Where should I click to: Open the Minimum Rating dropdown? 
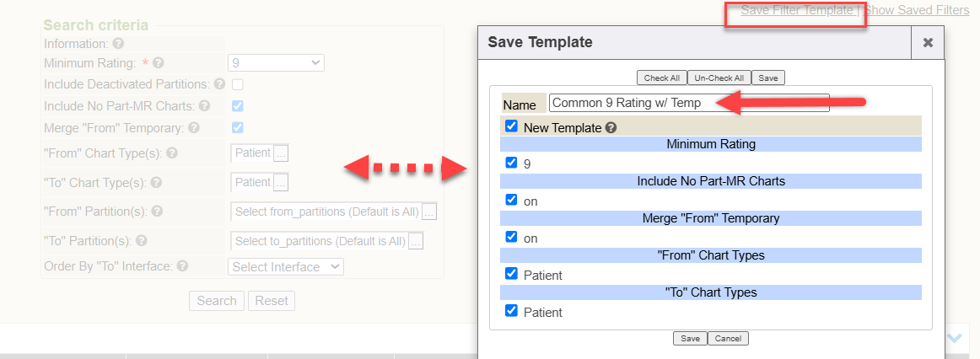tap(276, 62)
